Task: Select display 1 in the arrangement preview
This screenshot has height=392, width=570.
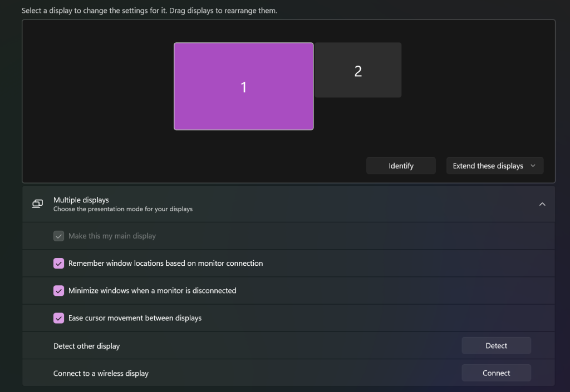Action: click(243, 87)
